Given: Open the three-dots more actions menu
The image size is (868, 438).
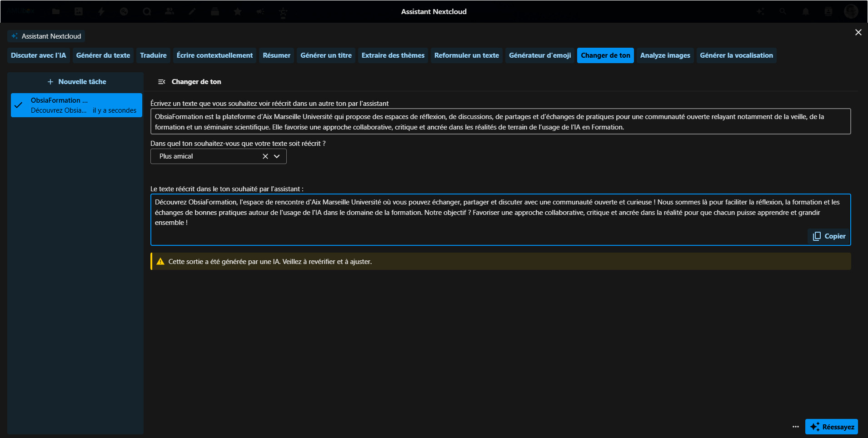Looking at the screenshot, I should (795, 427).
